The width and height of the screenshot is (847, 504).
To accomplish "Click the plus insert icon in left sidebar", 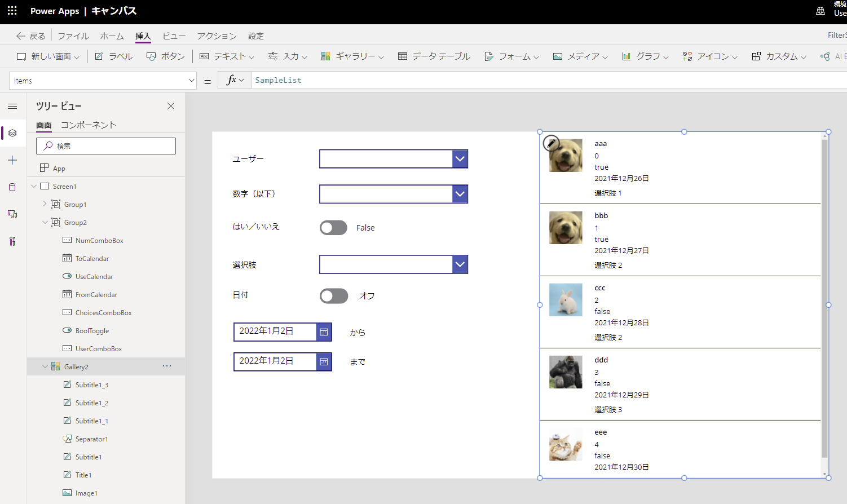I will coord(12,160).
